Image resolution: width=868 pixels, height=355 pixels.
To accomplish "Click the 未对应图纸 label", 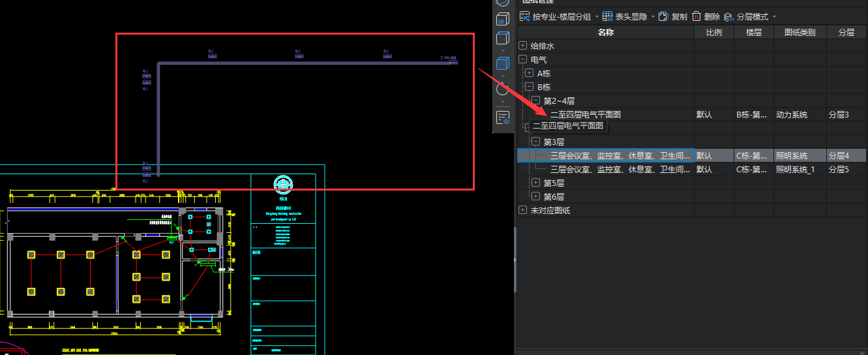I will click(x=551, y=211).
